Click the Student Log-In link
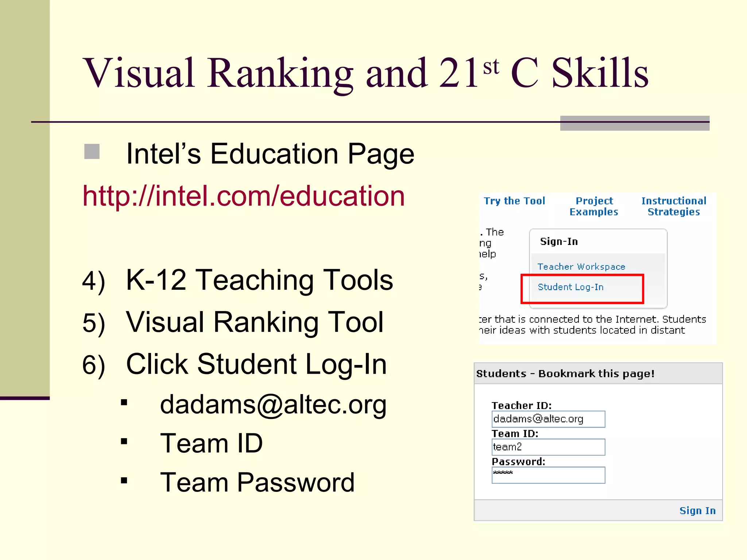This screenshot has height=560, width=747. (x=570, y=287)
